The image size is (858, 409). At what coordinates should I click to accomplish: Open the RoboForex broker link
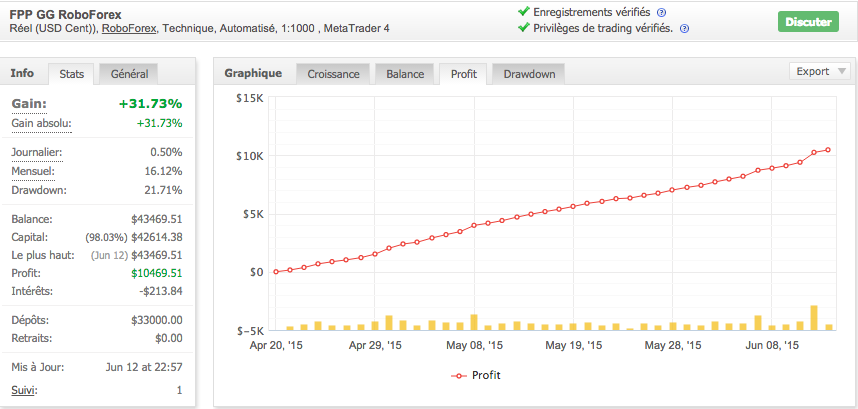pyautogui.click(x=127, y=29)
